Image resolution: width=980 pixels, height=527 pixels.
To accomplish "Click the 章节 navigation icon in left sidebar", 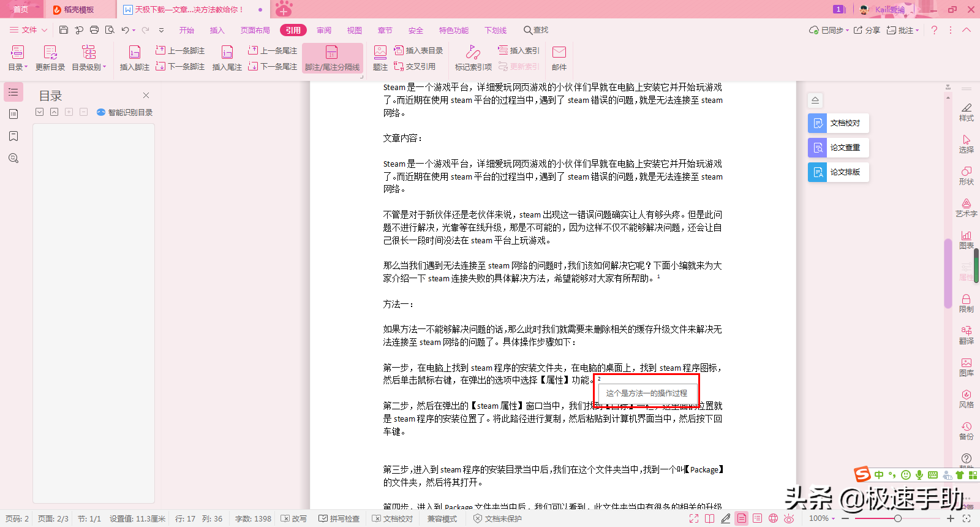I will (x=13, y=114).
